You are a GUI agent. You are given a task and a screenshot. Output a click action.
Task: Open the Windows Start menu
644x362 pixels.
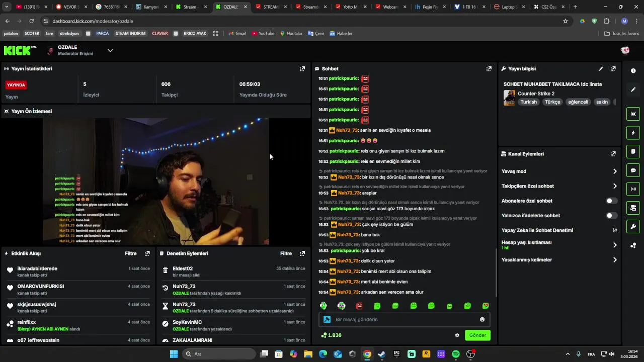(174, 354)
